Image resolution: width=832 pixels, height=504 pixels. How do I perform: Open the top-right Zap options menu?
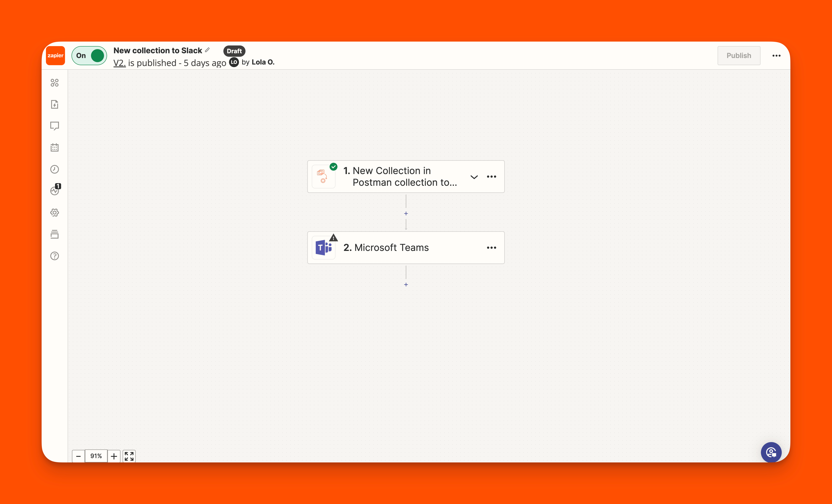point(776,56)
